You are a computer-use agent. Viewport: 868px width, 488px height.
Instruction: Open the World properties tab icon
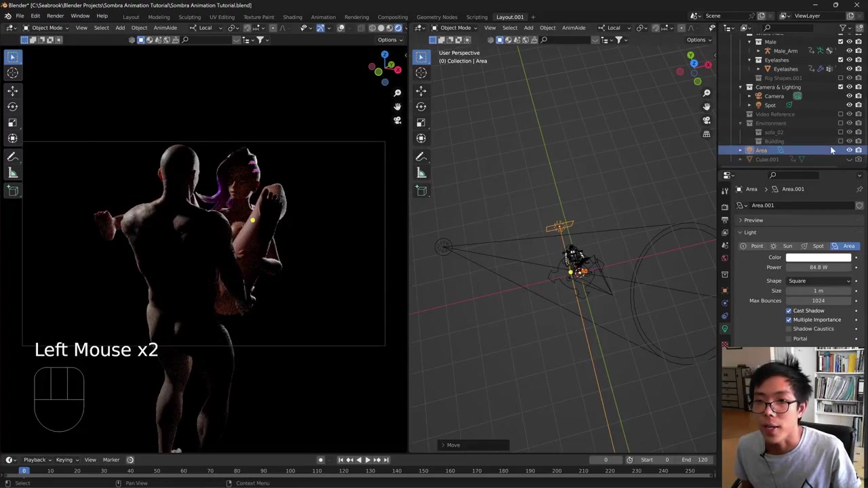coord(725,258)
